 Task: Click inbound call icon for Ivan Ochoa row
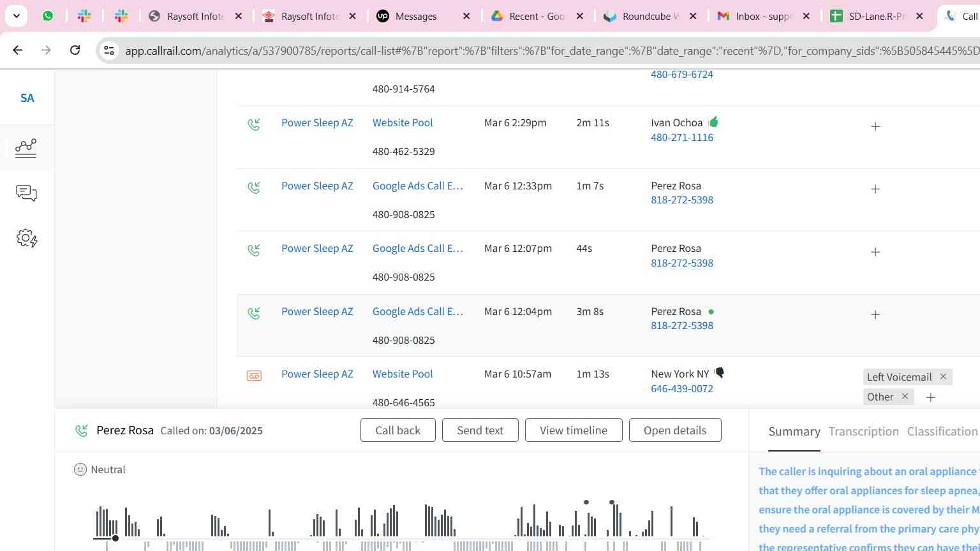pyautogui.click(x=254, y=124)
